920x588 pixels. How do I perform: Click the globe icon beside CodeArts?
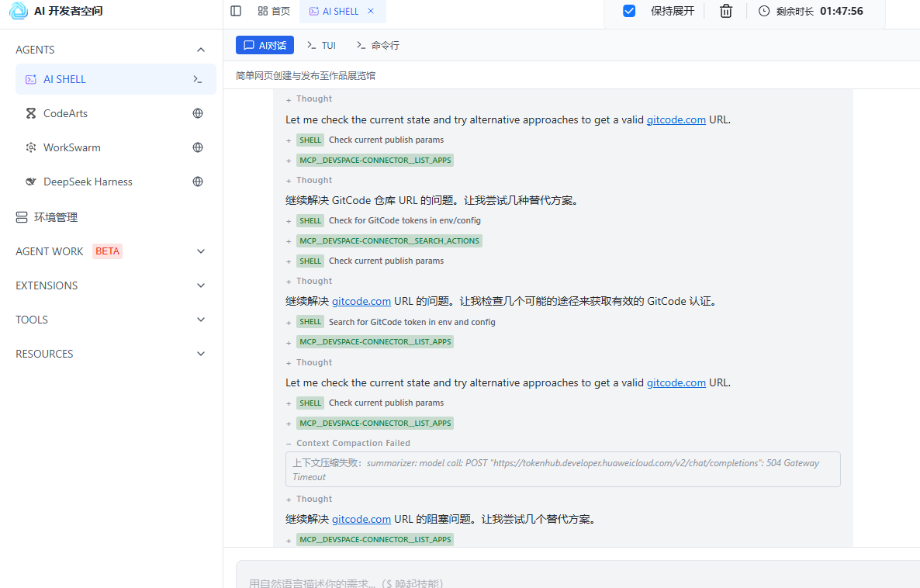198,113
